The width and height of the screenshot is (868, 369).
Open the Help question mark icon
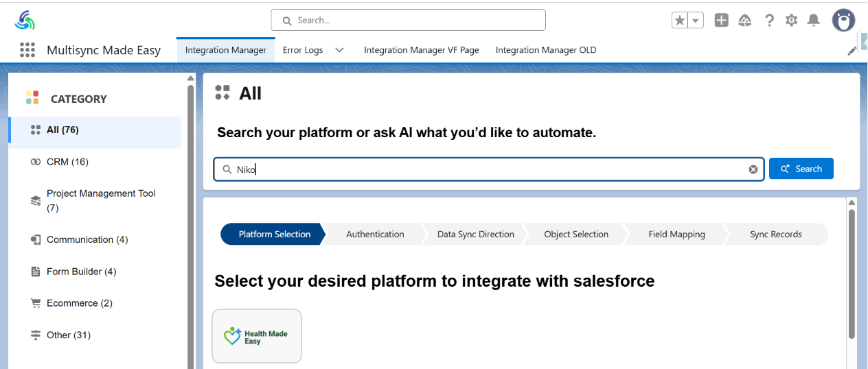(x=769, y=21)
